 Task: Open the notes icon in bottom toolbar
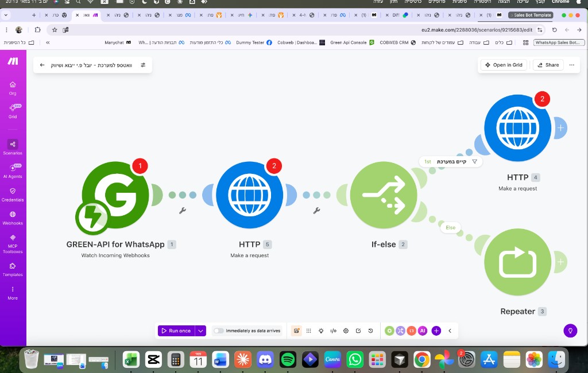coord(358,331)
